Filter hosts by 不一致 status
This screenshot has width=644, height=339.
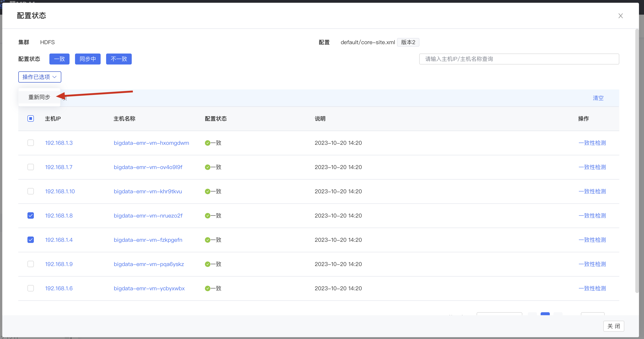click(x=119, y=59)
